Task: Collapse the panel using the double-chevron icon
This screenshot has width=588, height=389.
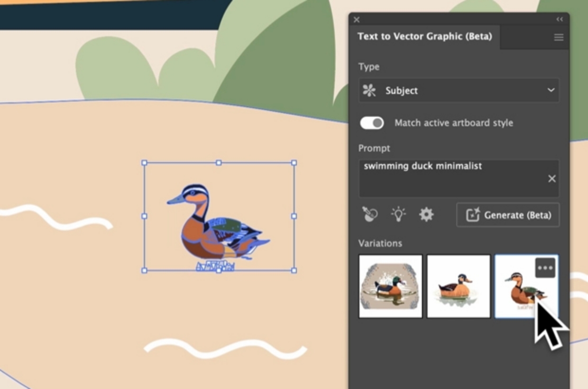Action: point(559,19)
